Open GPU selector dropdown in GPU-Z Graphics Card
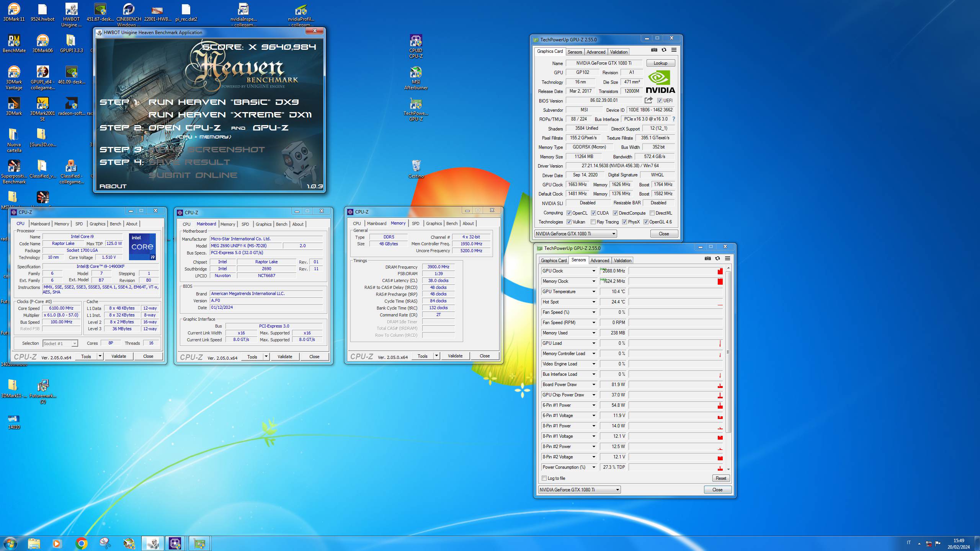 click(x=576, y=234)
